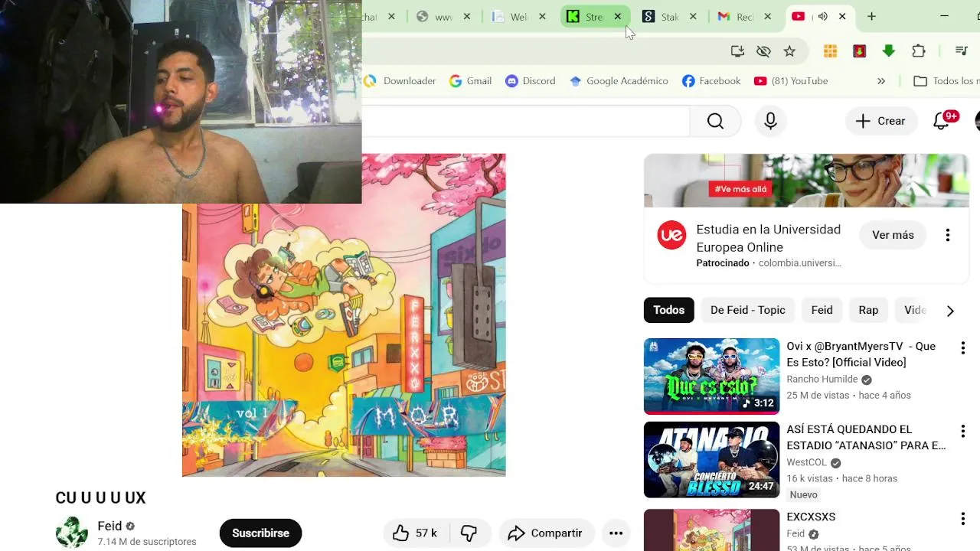
Task: Select the De Feid - Topic chip
Action: (748, 310)
